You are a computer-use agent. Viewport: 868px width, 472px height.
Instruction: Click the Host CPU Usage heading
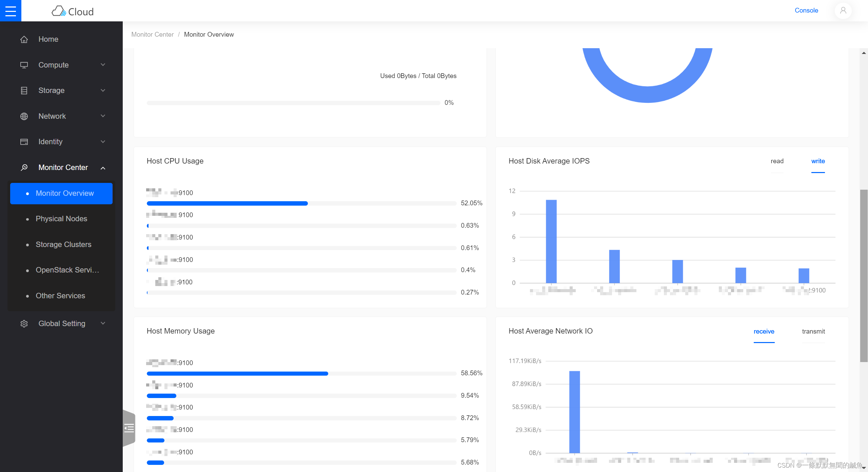coord(175,161)
